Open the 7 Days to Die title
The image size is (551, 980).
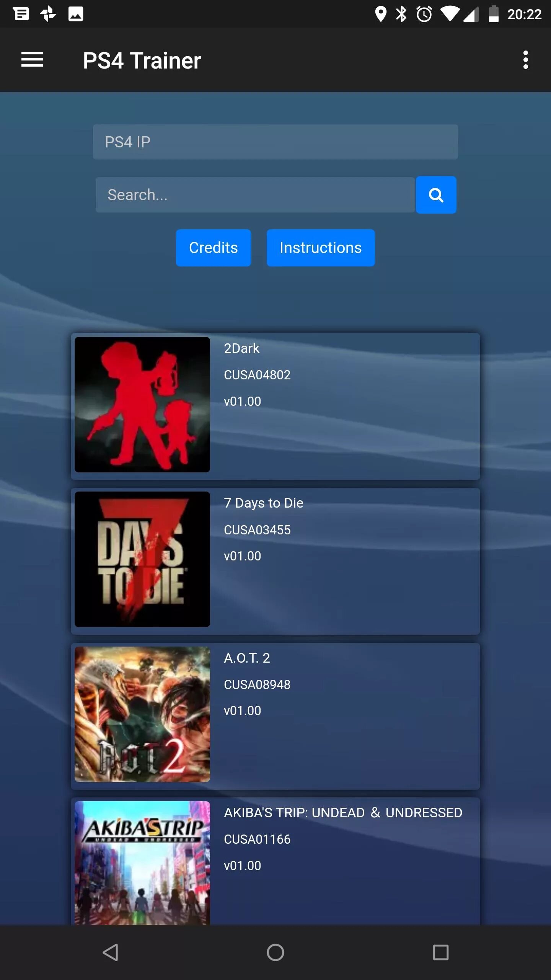coord(263,503)
